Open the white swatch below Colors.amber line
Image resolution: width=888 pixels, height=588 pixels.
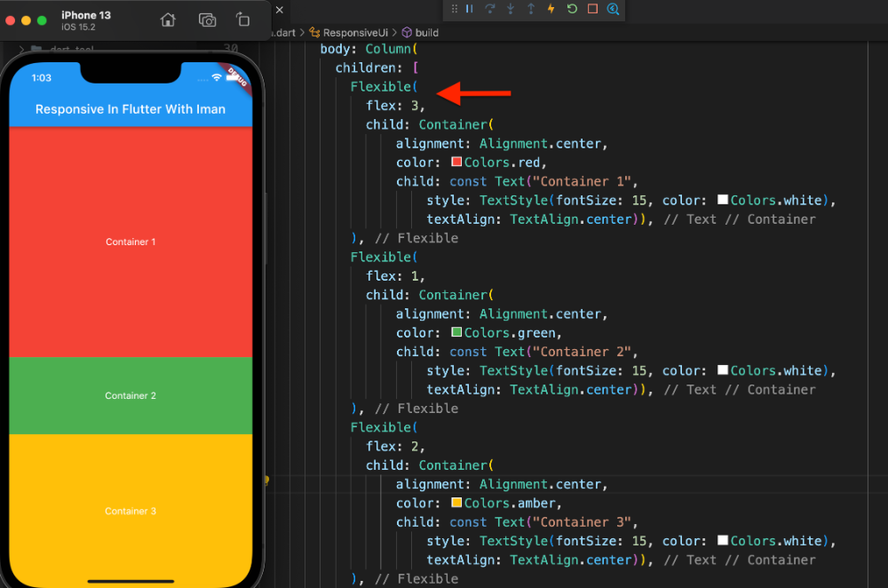[x=723, y=541]
